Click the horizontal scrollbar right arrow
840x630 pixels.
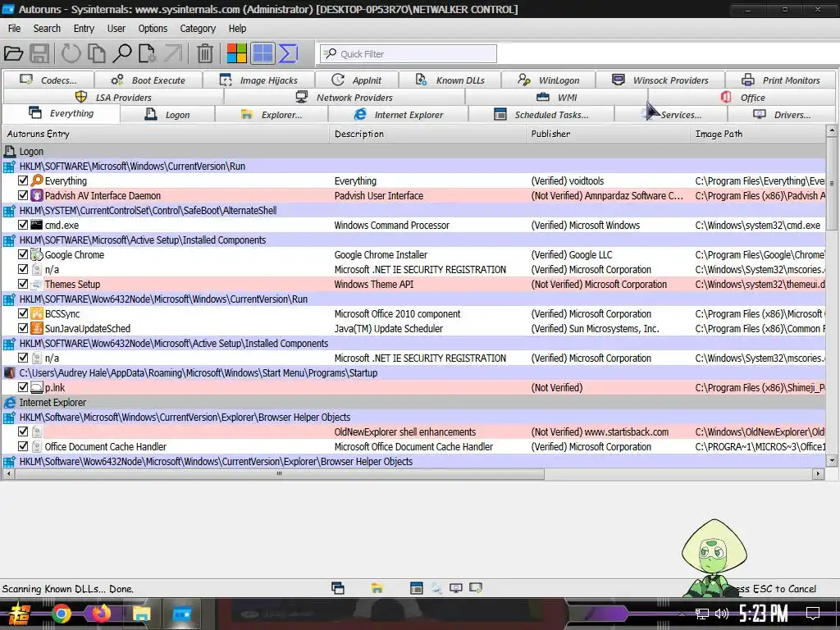(818, 473)
